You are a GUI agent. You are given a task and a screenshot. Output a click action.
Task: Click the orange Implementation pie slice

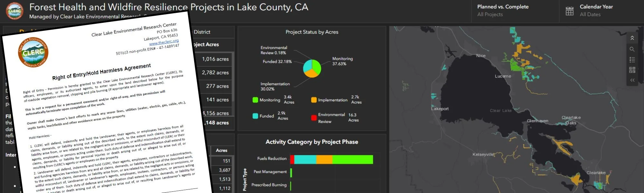pos(311,74)
